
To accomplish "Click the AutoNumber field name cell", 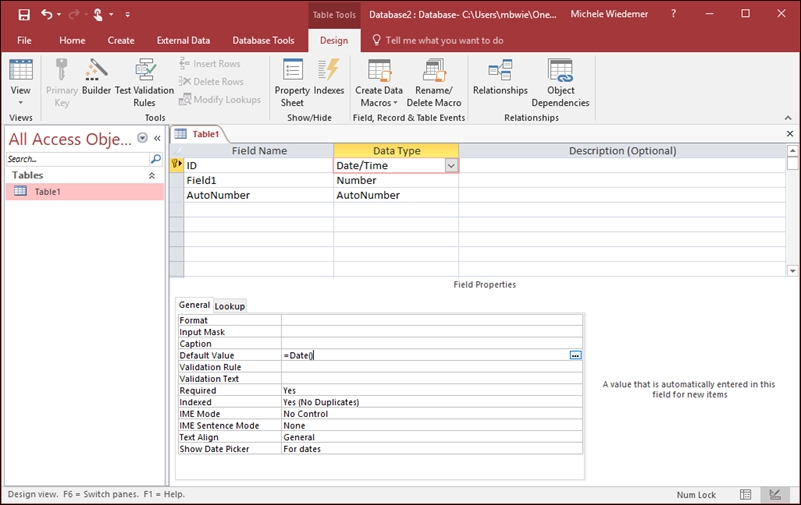I will coord(258,195).
